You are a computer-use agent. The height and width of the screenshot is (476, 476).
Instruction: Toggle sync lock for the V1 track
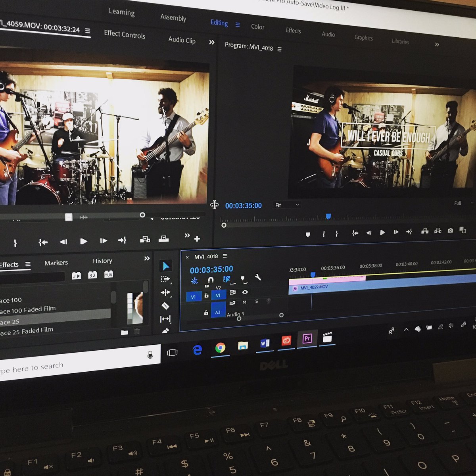232,293
